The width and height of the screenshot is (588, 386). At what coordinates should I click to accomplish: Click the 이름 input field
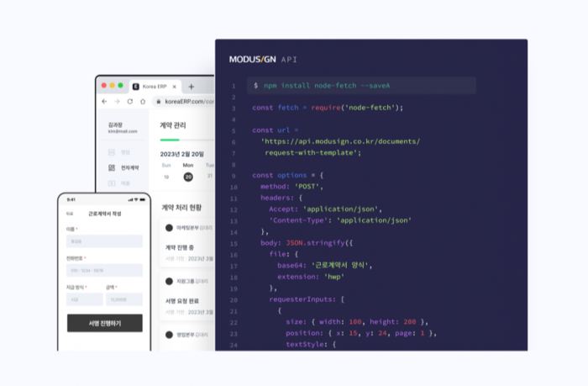point(104,241)
